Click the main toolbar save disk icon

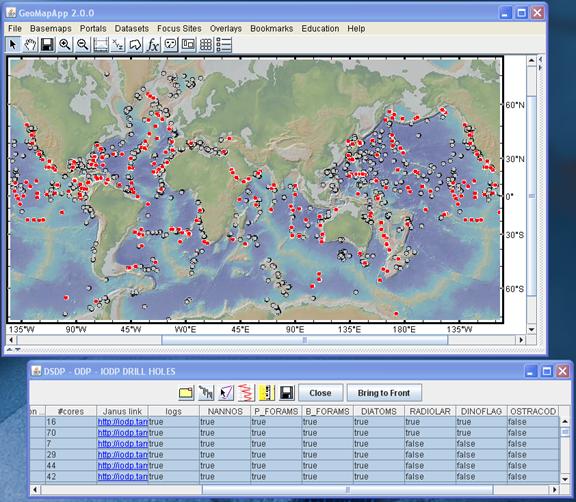click(47, 45)
